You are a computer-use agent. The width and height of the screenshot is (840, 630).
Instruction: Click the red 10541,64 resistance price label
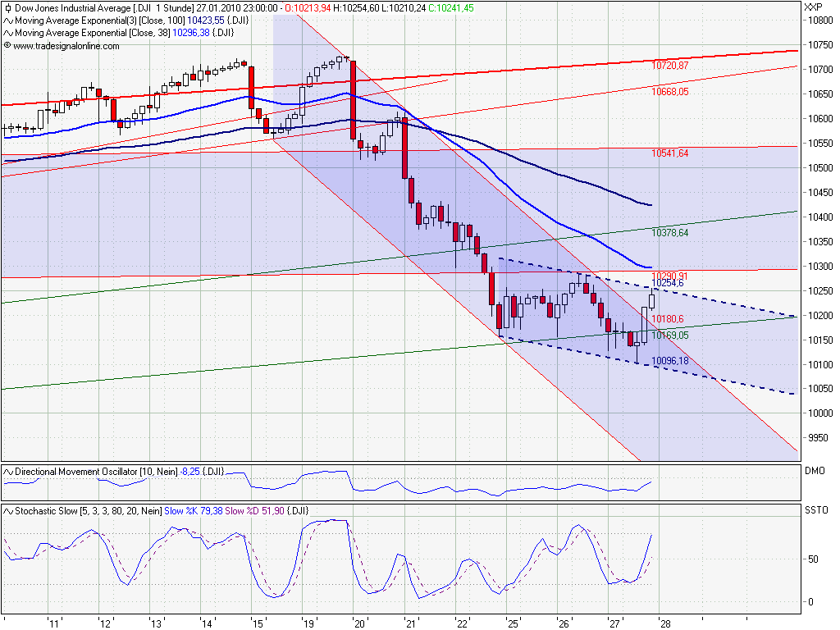pos(669,153)
